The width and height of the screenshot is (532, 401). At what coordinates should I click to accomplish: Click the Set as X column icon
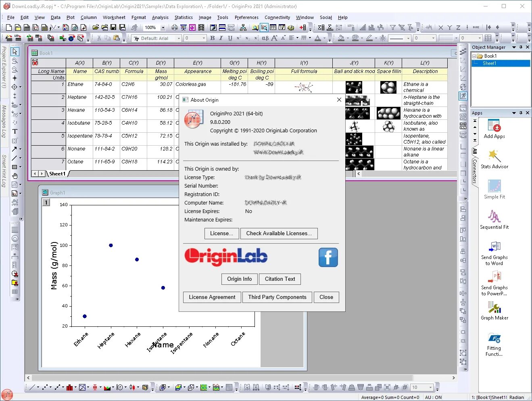pyautogui.click(x=440, y=27)
